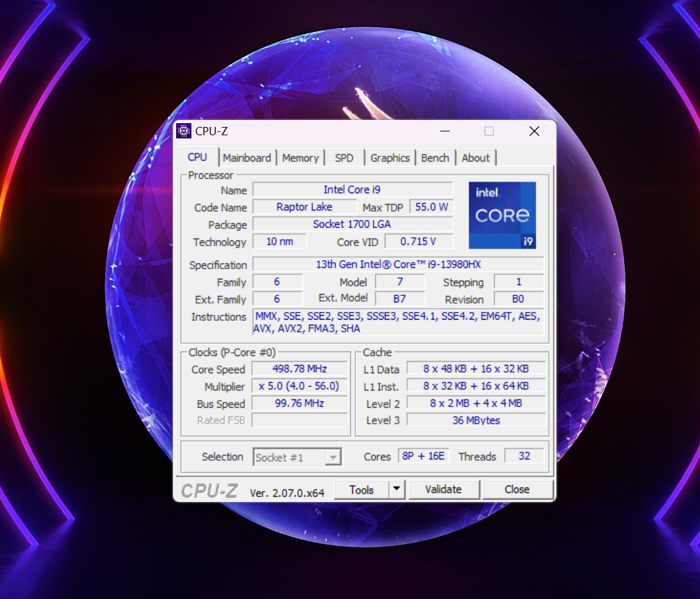Click the Model value 7
This screenshot has width=700, height=599.
[x=400, y=282]
